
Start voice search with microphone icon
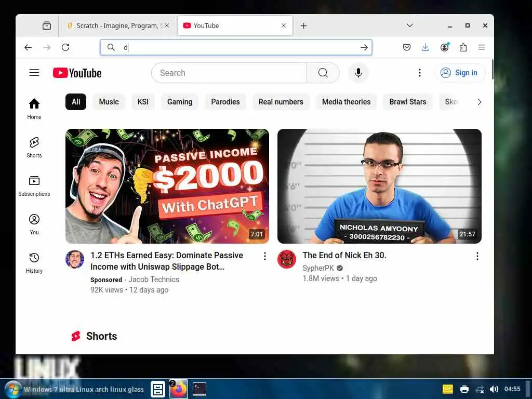(358, 73)
